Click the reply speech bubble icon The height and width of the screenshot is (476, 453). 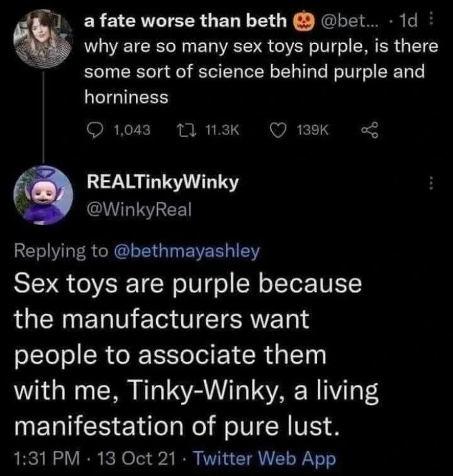[94, 130]
